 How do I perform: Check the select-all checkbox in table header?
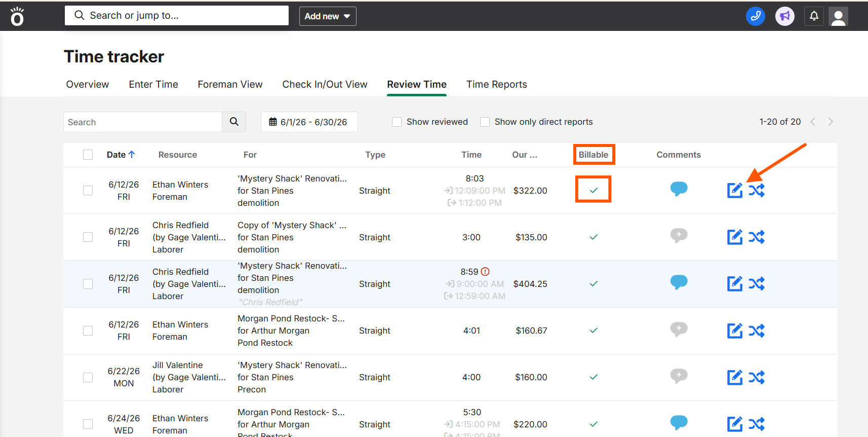(x=88, y=155)
